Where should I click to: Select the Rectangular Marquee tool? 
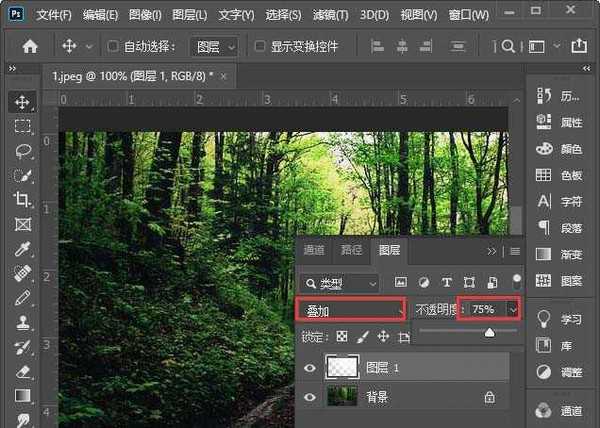tap(22, 126)
